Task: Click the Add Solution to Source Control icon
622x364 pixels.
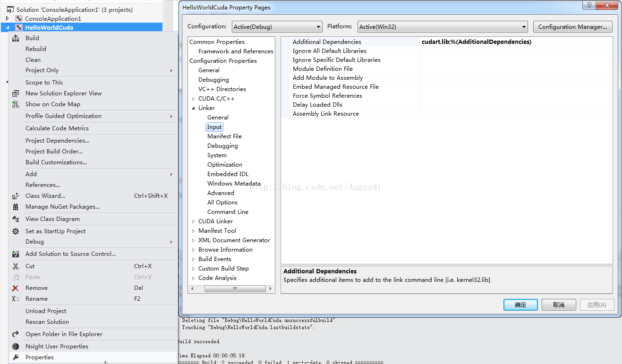Action: pos(16,254)
